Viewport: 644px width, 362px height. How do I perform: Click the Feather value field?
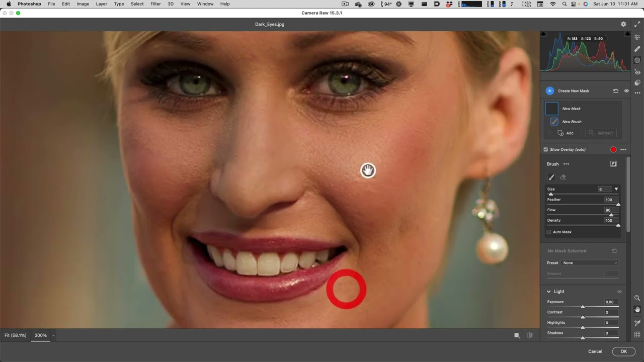(x=611, y=200)
